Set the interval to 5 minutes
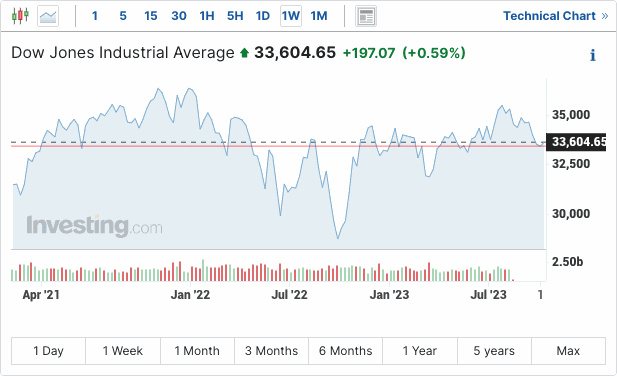This screenshot has width=617, height=376. (x=123, y=16)
